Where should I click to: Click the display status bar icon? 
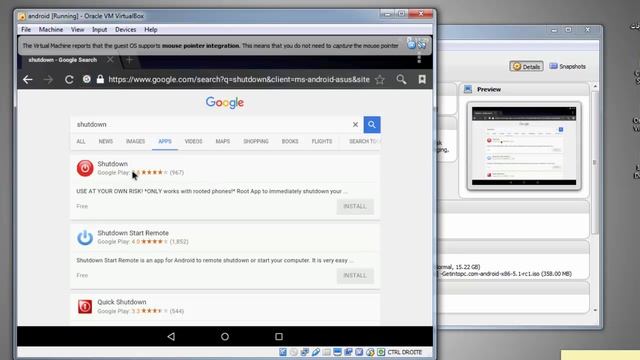[337, 352]
